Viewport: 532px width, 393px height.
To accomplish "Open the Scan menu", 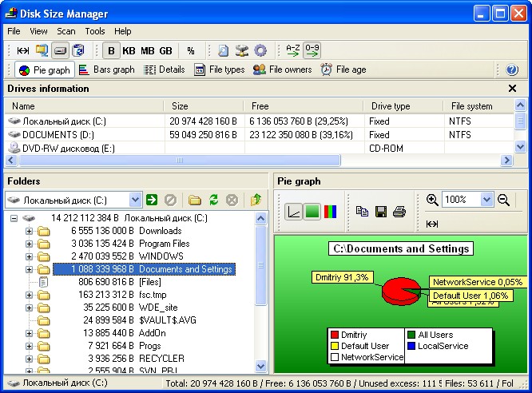I will 66,31.
